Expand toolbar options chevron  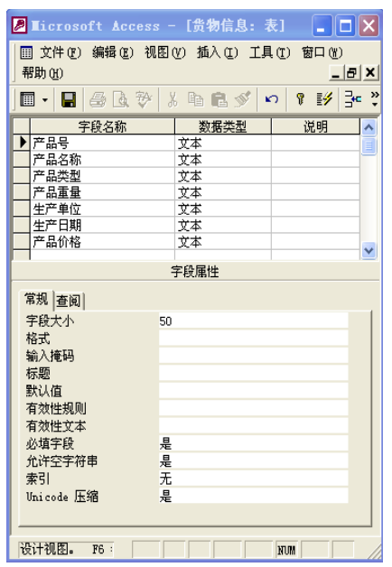pyautogui.click(x=375, y=99)
